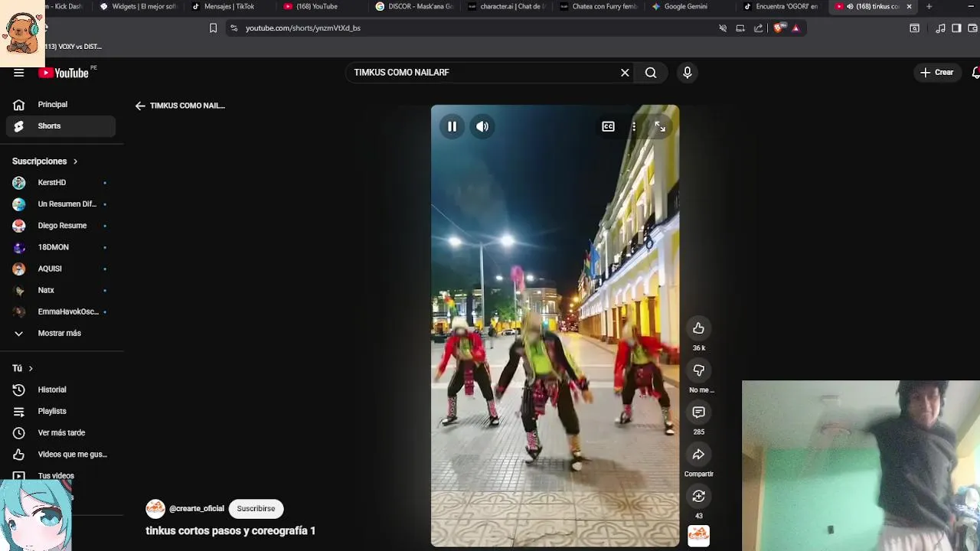Click the @crearte_oficial channel name
Screen dimensions: 980x551
click(197, 509)
